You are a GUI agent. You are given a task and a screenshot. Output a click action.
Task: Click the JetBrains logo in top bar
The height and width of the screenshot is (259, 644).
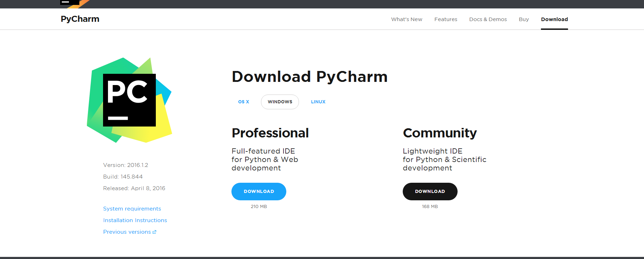coord(75,4)
